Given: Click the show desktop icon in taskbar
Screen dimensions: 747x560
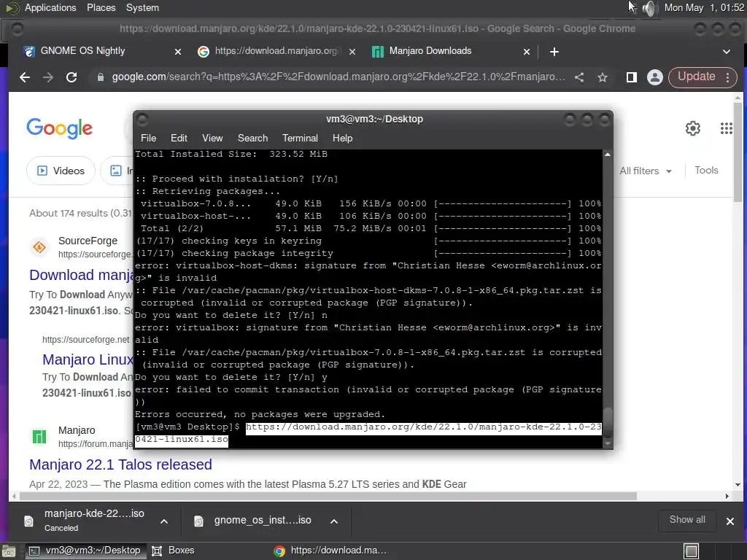Looking at the screenshot, I should click(9, 551).
